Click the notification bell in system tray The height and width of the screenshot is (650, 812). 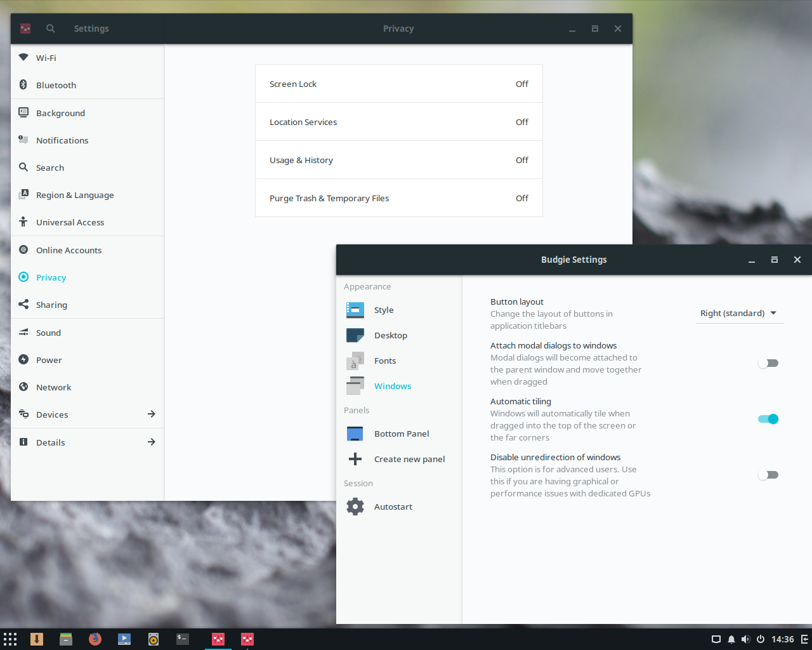(x=731, y=639)
